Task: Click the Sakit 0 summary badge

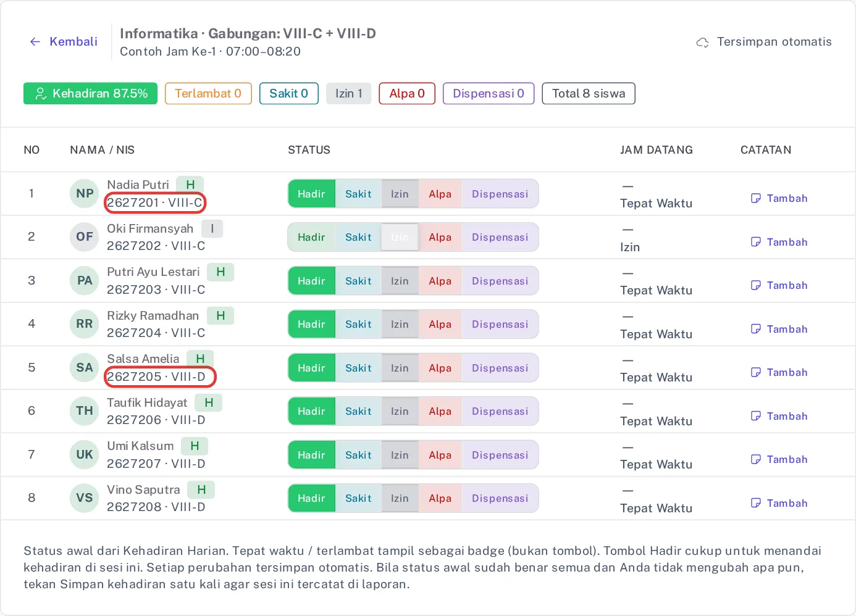Action: pyautogui.click(x=288, y=94)
